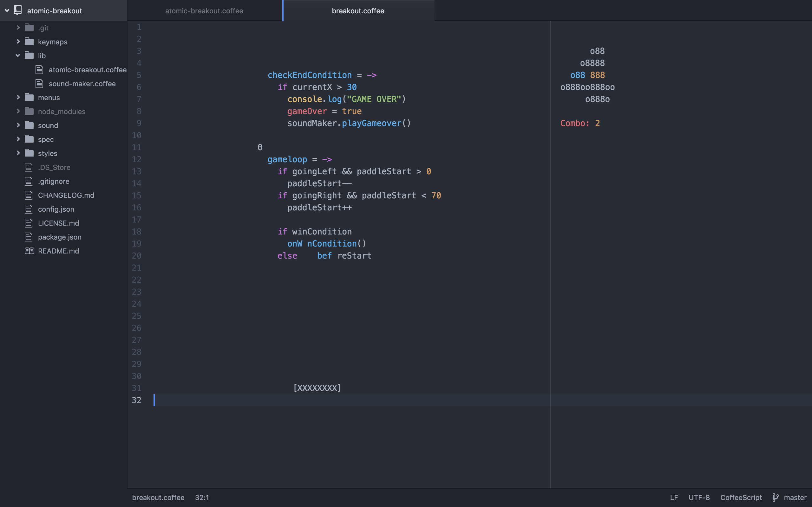
Task: Collapse the atomic-breakout root project chevron
Action: point(7,10)
